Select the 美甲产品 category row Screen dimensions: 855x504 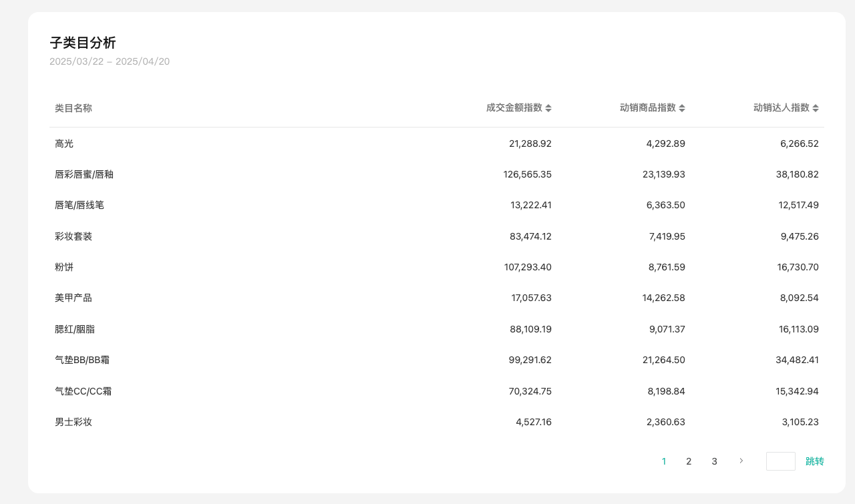point(73,298)
